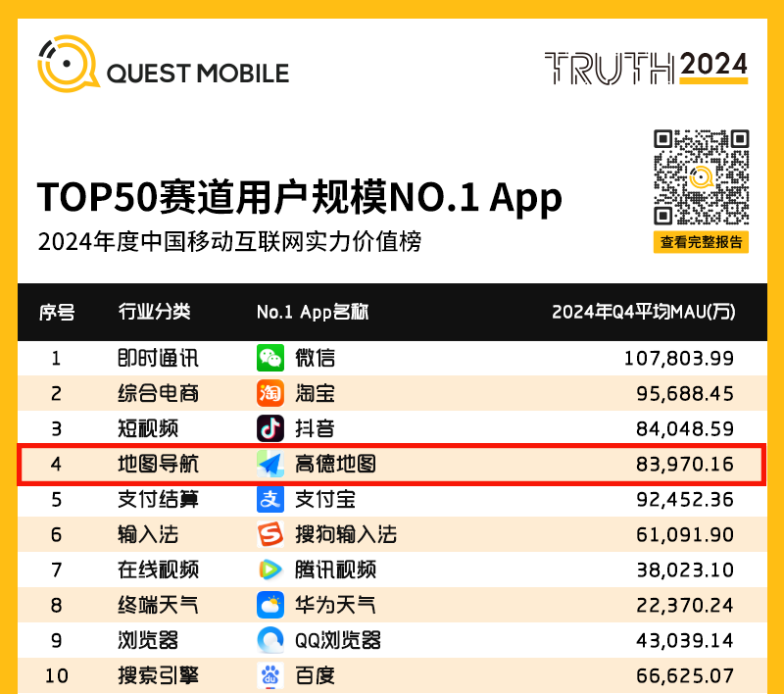Click the 序号 column header
784x694 pixels.
(x=57, y=312)
